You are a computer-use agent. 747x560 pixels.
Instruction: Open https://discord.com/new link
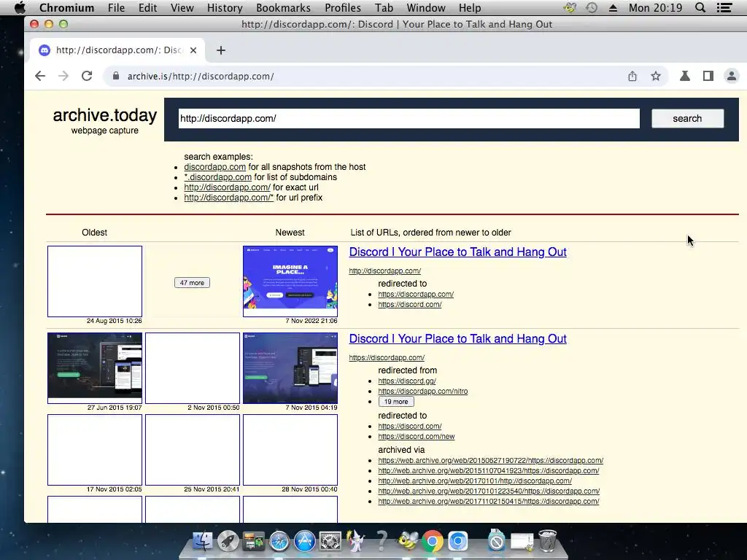[x=417, y=437]
